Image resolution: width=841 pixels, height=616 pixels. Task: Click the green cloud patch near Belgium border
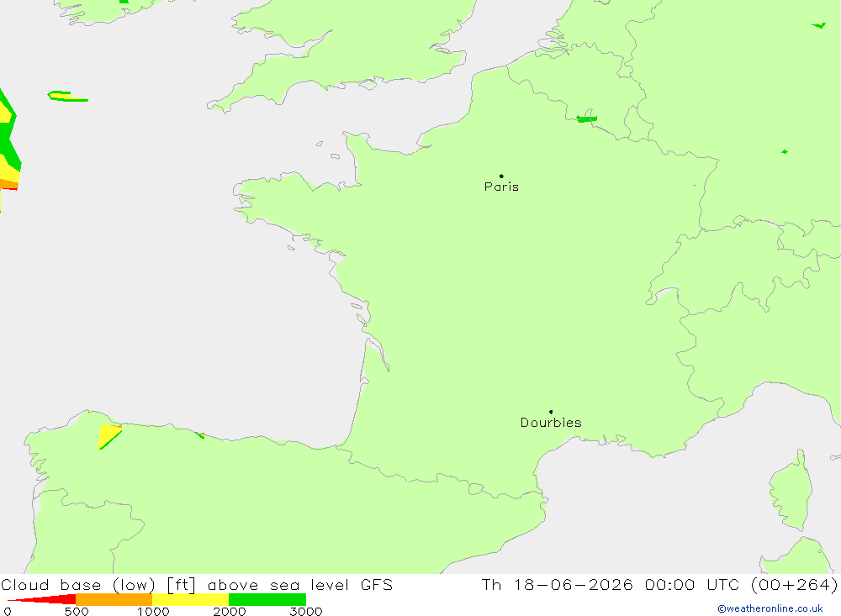click(x=587, y=118)
